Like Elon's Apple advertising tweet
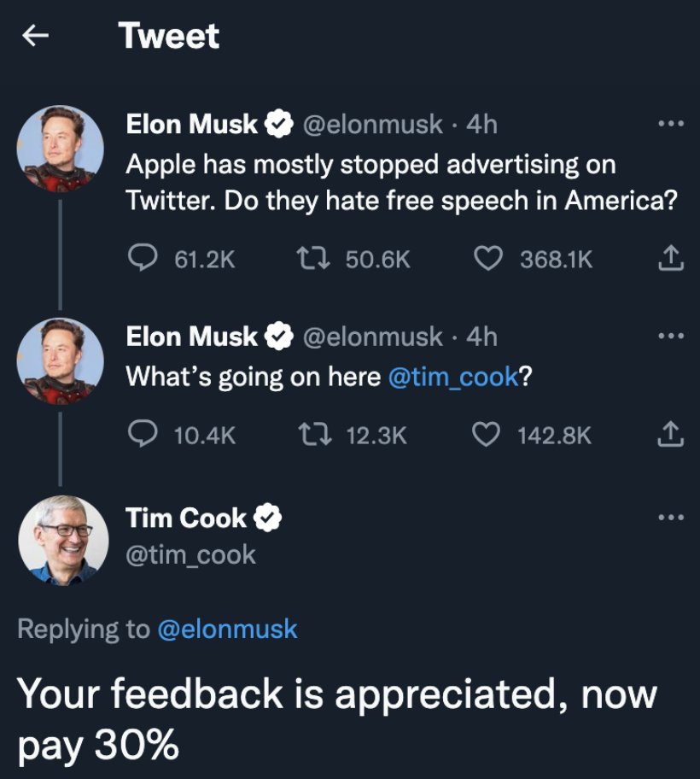700x779 pixels. point(488,259)
